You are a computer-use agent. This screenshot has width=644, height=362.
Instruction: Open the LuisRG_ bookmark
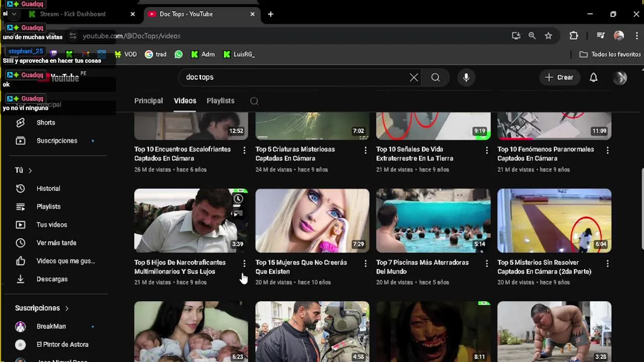point(239,54)
